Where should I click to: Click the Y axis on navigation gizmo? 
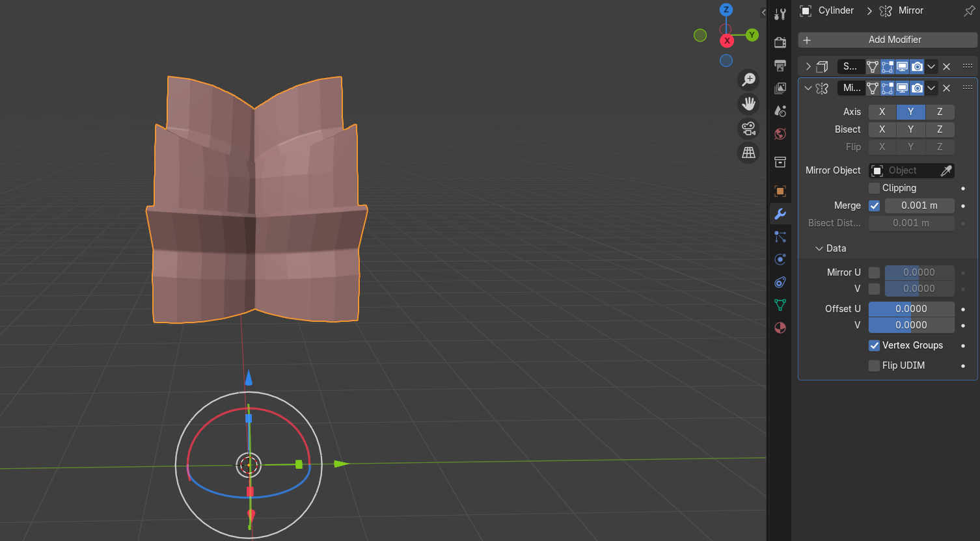pos(752,35)
